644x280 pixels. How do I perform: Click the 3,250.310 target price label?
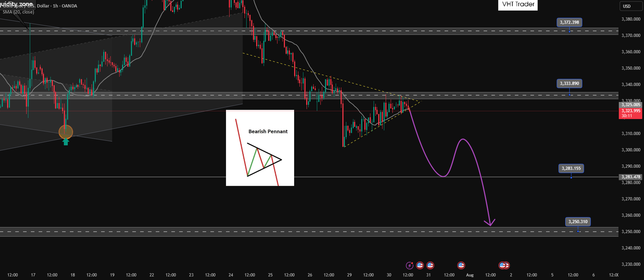[578, 222]
